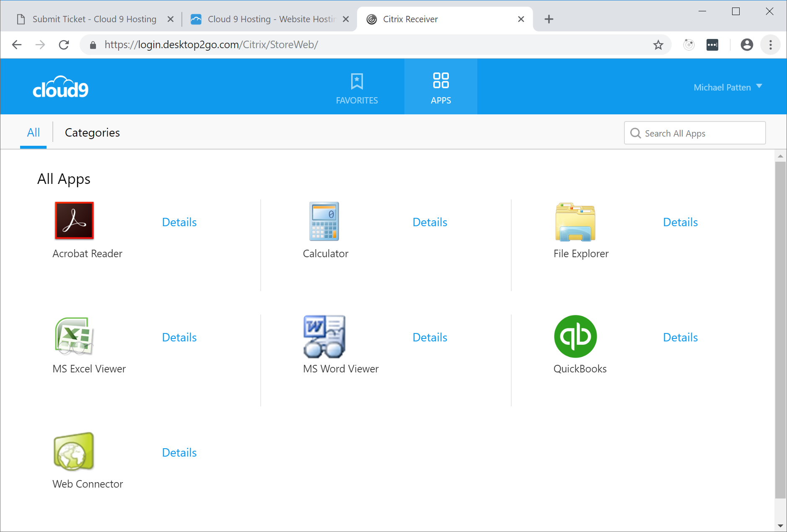Click the scrollbar down arrow
The width and height of the screenshot is (787, 532).
(x=780, y=526)
